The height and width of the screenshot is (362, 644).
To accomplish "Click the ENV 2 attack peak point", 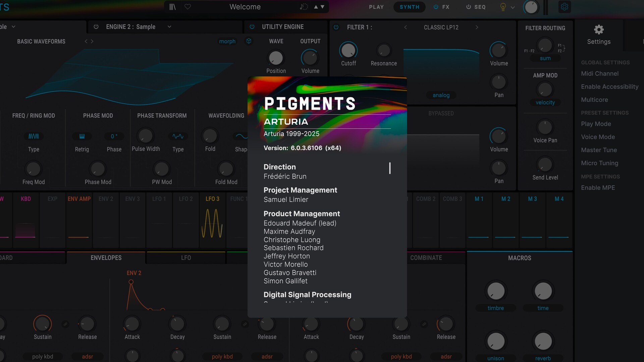I will click(x=131, y=282).
